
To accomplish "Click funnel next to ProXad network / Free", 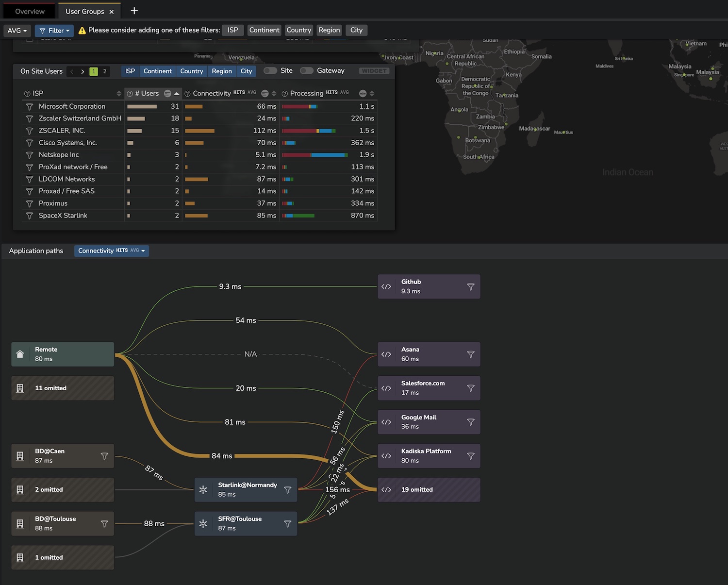I will (x=29, y=167).
